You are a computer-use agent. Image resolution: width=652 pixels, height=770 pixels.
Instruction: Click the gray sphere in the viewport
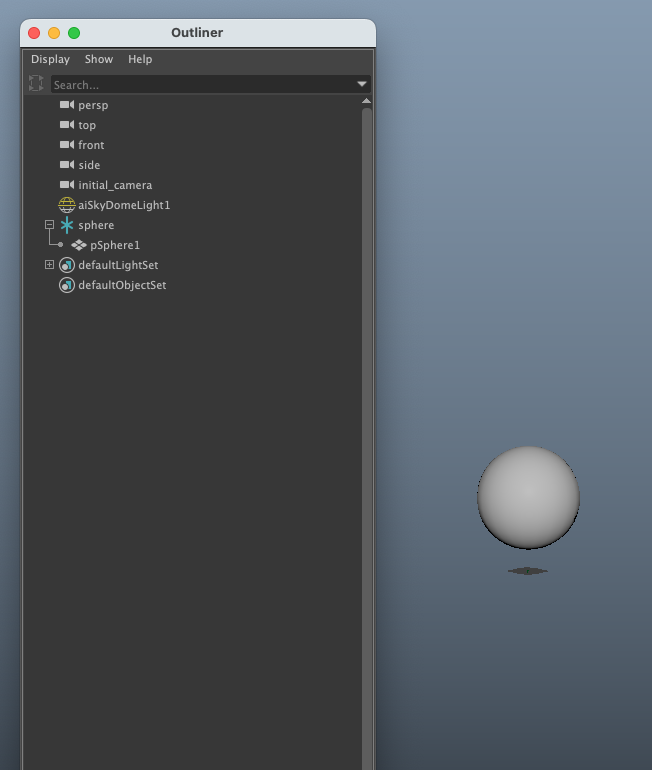[528, 497]
